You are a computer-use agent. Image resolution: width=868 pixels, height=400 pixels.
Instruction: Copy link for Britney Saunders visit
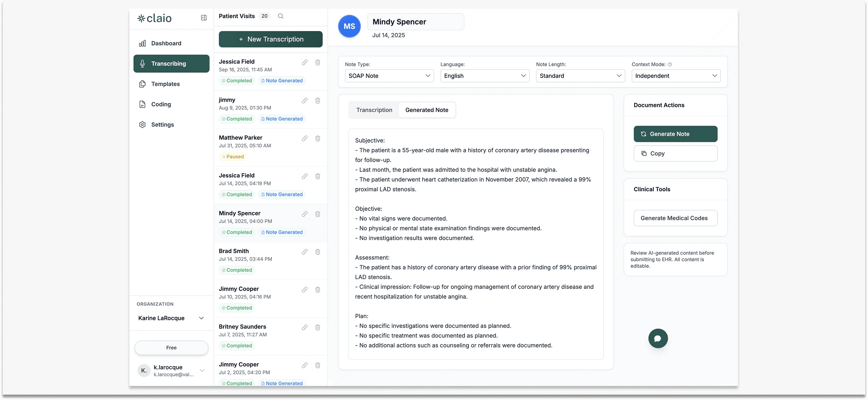click(x=305, y=327)
